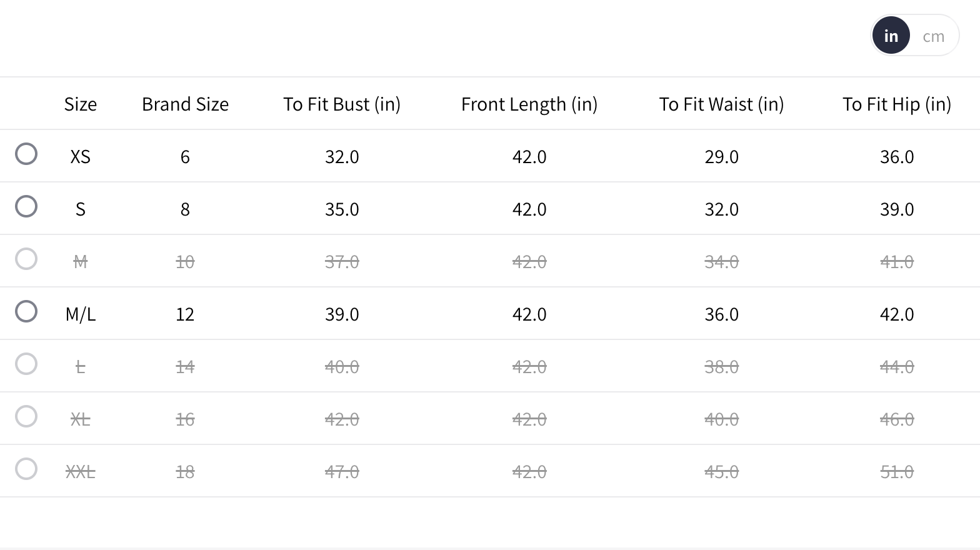Click the unavailable L size radio button
The width and height of the screenshot is (980, 550).
point(26,364)
